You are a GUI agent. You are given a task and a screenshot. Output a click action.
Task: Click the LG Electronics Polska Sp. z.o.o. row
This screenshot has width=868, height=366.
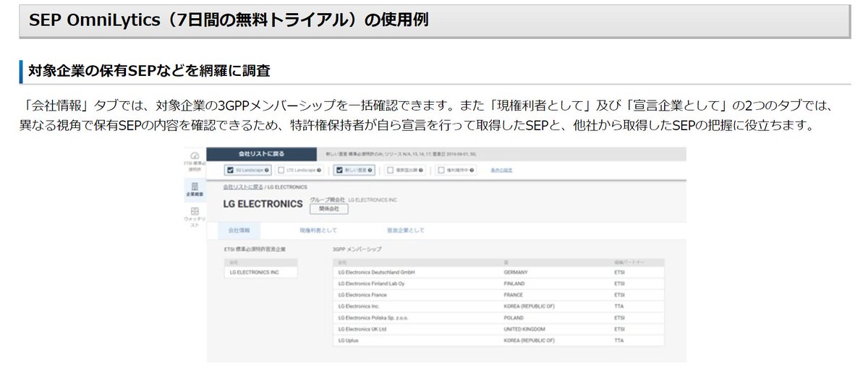click(498, 318)
